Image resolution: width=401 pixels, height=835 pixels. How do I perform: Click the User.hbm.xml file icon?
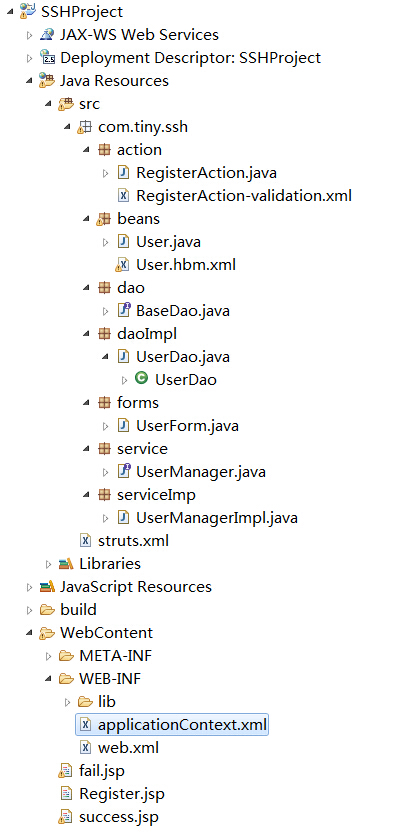[x=122, y=265]
